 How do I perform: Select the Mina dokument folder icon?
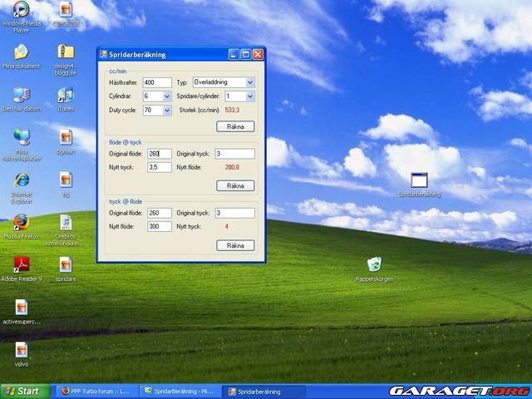pyautogui.click(x=21, y=52)
